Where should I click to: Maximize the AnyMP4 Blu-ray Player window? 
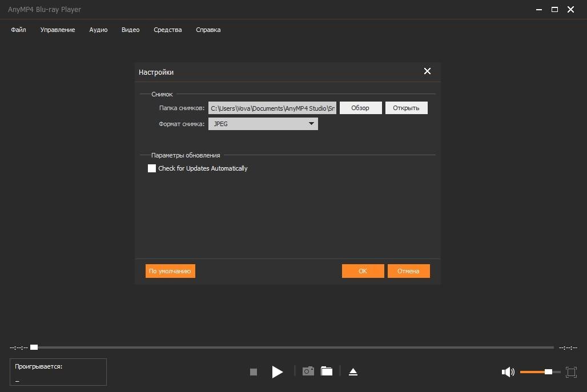tap(555, 9)
